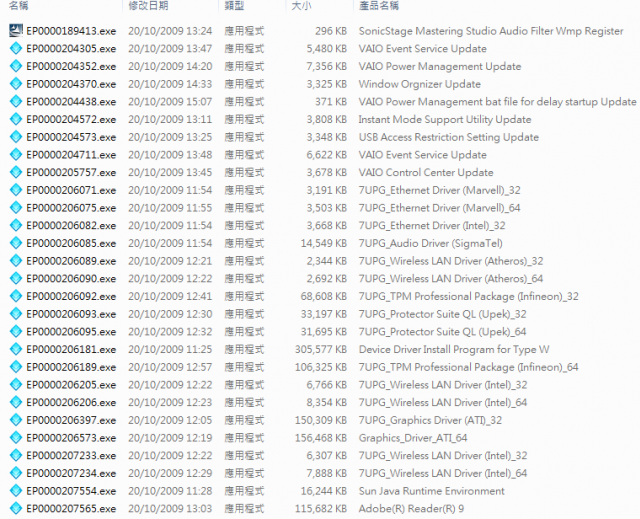This screenshot has height=519, width=640.
Task: Click the icon beside EP0000204370.exe
Action: (x=16, y=84)
